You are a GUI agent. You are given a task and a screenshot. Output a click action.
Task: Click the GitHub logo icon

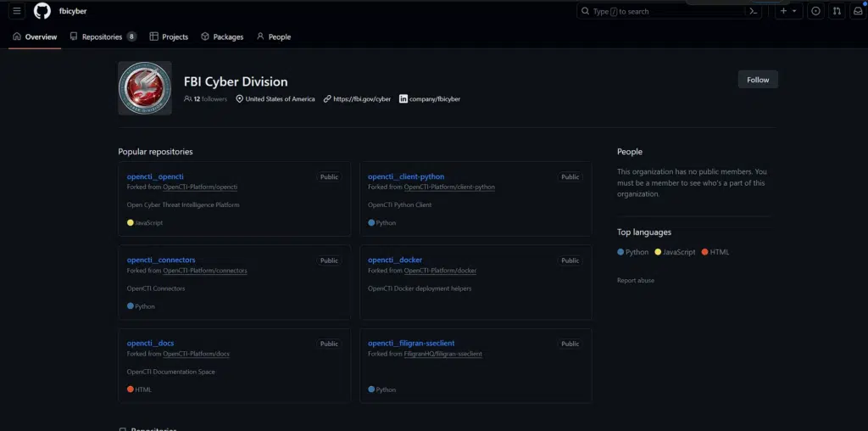click(x=42, y=11)
